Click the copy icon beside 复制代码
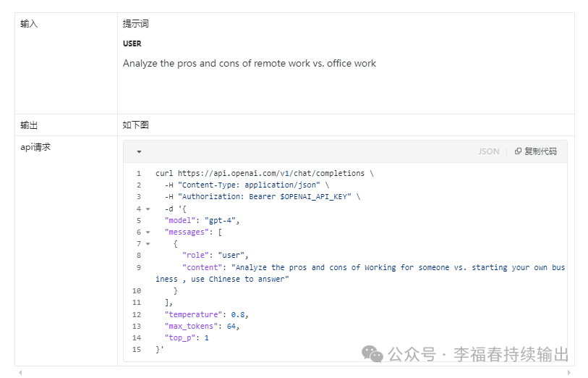The image size is (588, 378). point(518,151)
